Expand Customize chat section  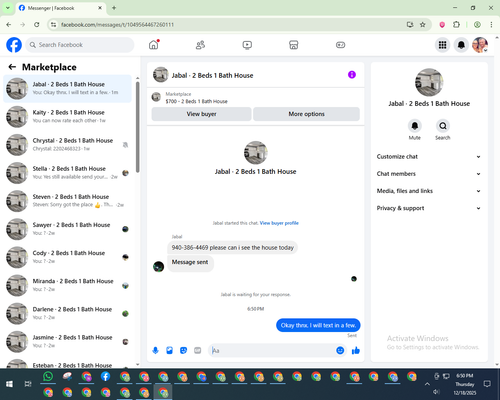pos(429,157)
